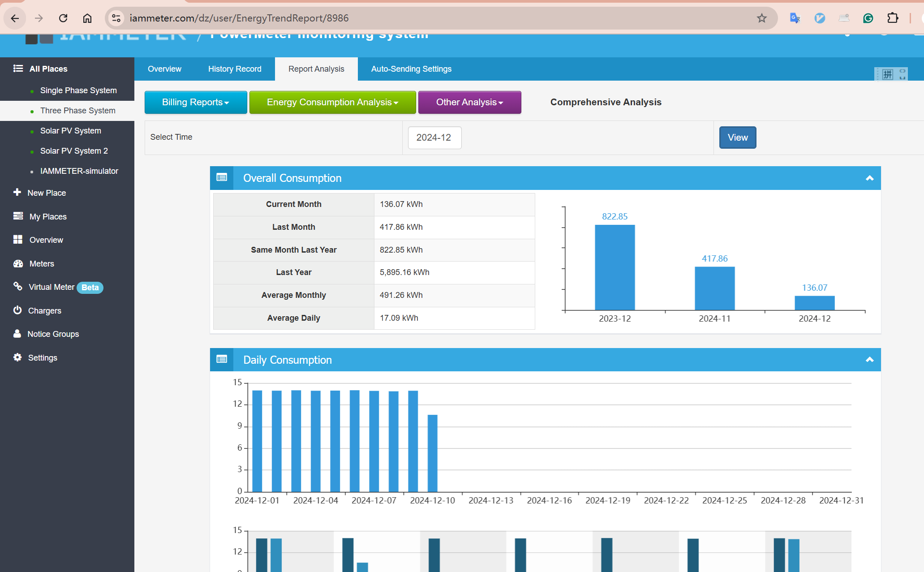The width and height of the screenshot is (924, 572).
Task: Go back with the browser back arrow
Action: (15, 18)
